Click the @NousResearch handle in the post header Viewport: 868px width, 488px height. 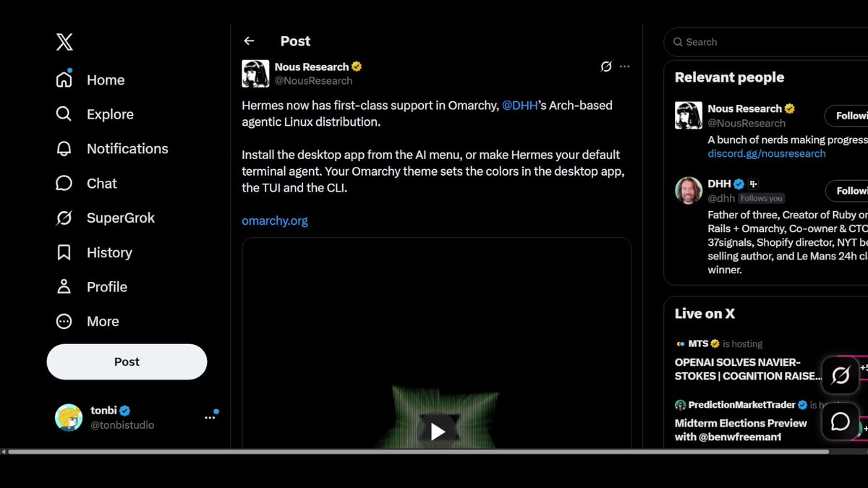pyautogui.click(x=313, y=81)
